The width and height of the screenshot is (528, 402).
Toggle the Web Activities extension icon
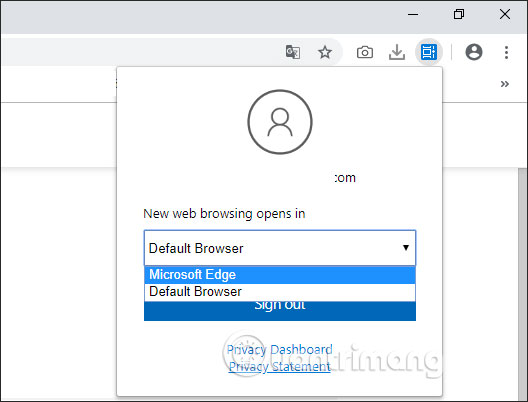coord(429,52)
